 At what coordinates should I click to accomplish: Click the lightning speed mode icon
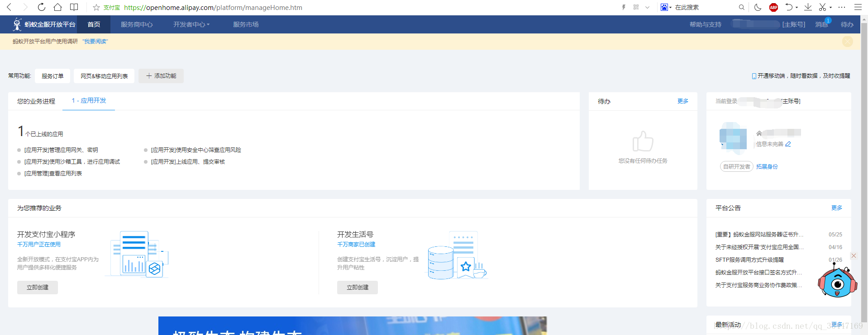[624, 7]
